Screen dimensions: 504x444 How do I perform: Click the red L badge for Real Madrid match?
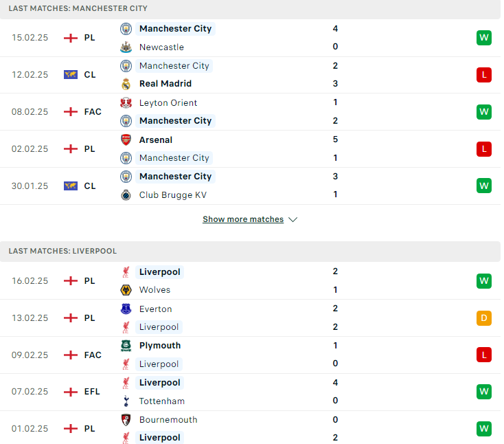(x=484, y=75)
